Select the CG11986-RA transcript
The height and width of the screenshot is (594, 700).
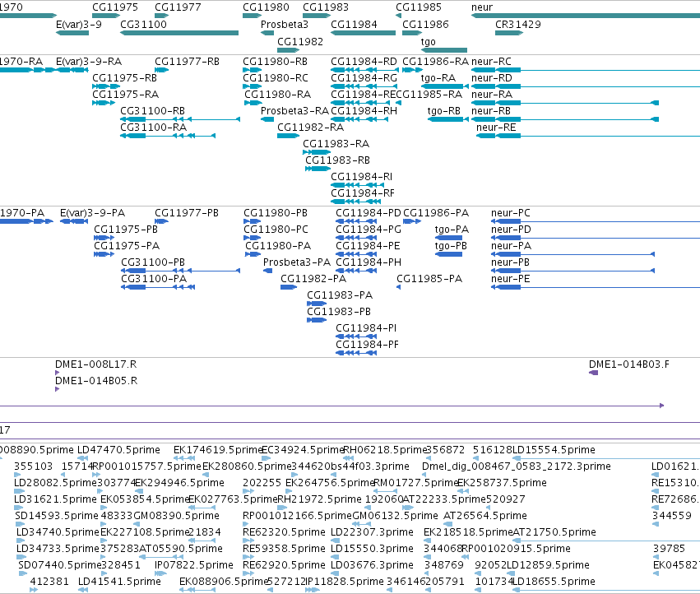coord(412,70)
